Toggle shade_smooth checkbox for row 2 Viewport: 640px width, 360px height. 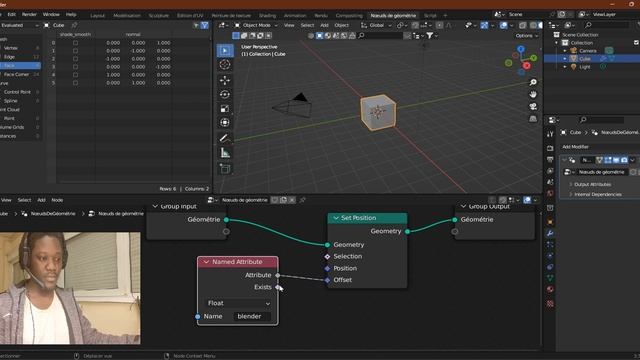pos(75,59)
